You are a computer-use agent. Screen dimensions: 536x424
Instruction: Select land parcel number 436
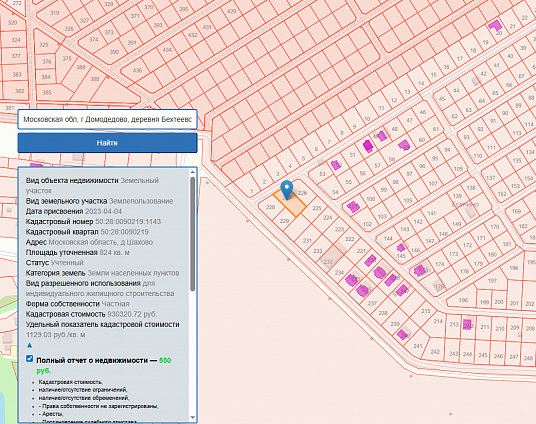(x=137, y=70)
